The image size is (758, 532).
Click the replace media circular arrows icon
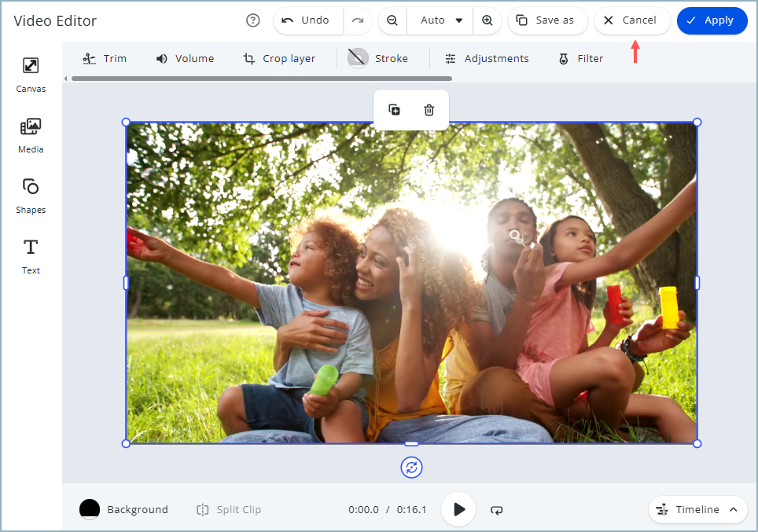point(411,468)
